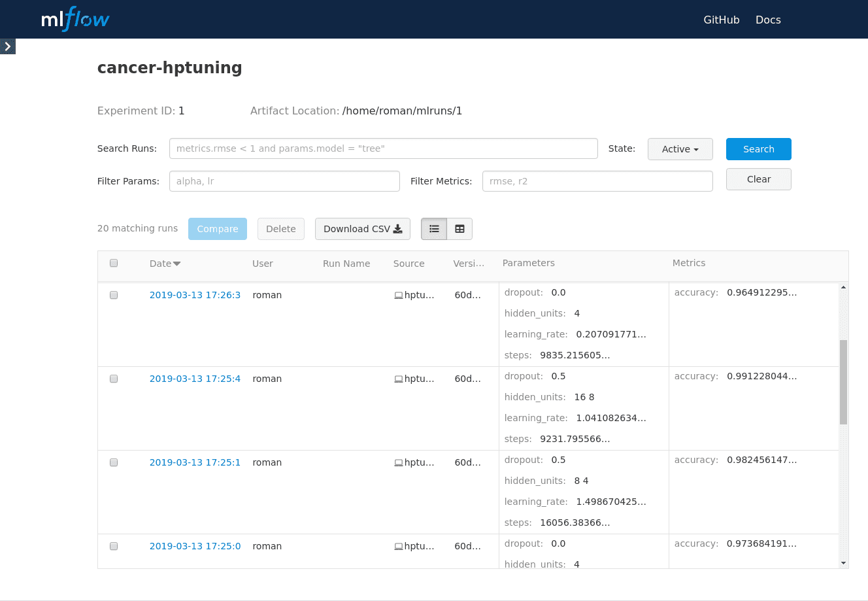Open Docs from the top navigation

point(768,20)
